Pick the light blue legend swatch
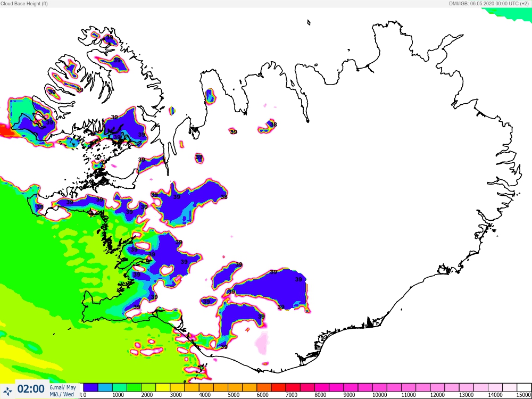Screen dimensions: 532x399 coord(105,387)
